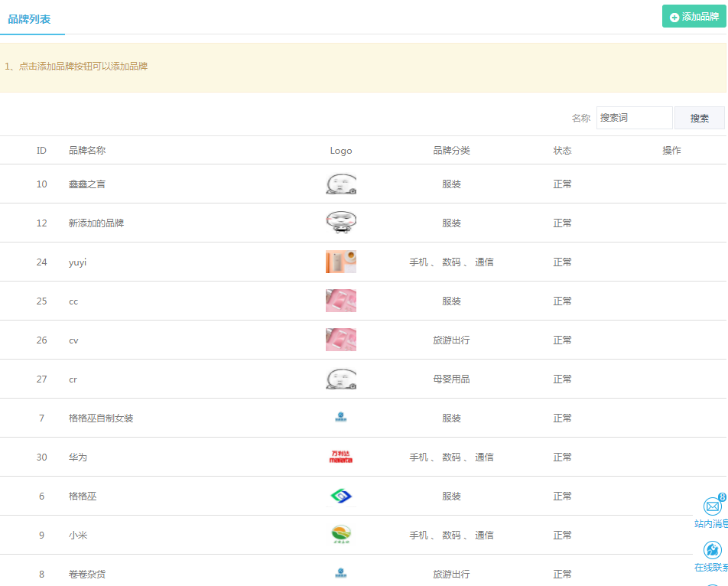Open 站内消息 envelope icon
728x586 pixels.
(x=712, y=506)
